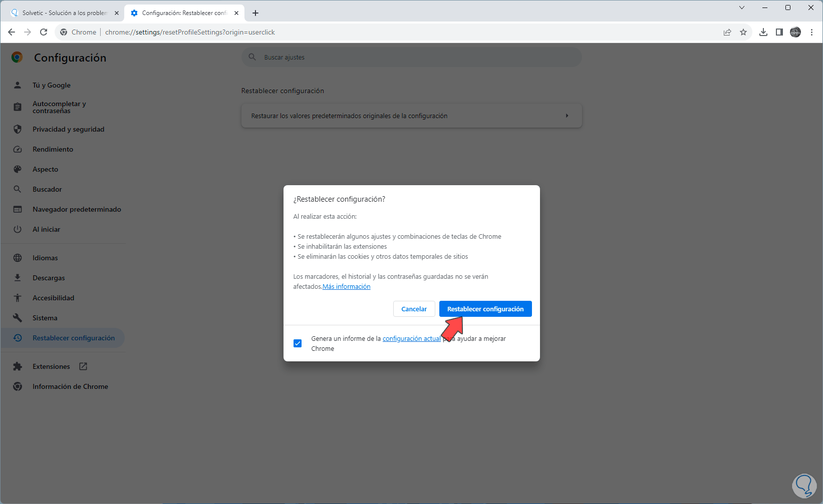Screen dimensions: 823x504
Task: Click the Cancelar button
Action: (x=414, y=309)
